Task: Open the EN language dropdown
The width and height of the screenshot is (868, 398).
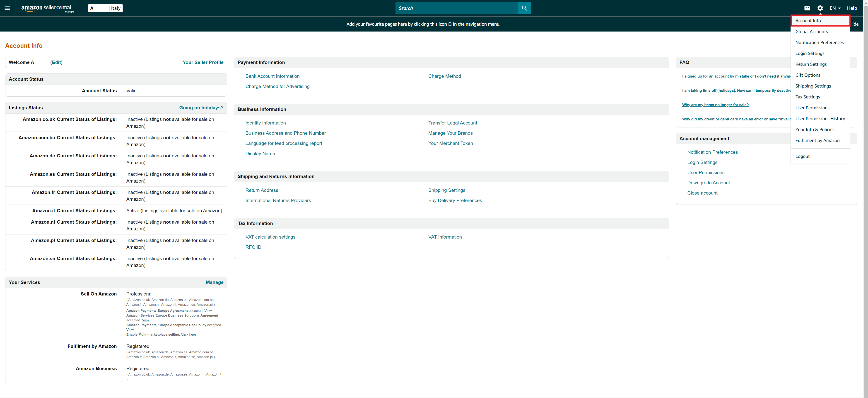Action: point(835,8)
